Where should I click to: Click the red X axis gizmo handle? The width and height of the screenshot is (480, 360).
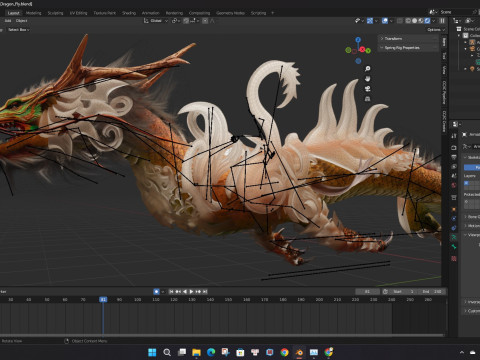[362, 49]
